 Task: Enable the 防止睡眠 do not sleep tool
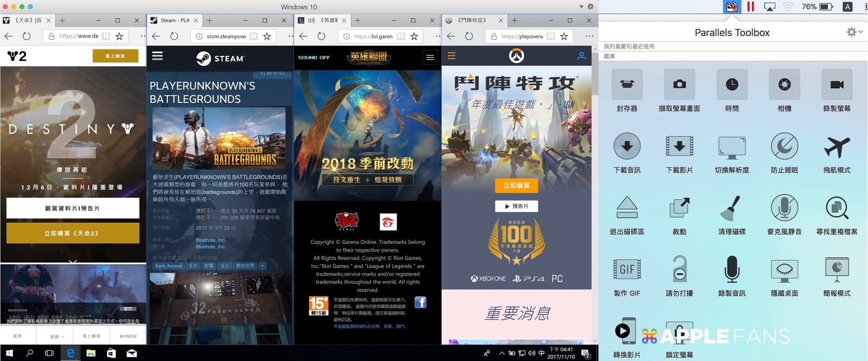(x=784, y=146)
